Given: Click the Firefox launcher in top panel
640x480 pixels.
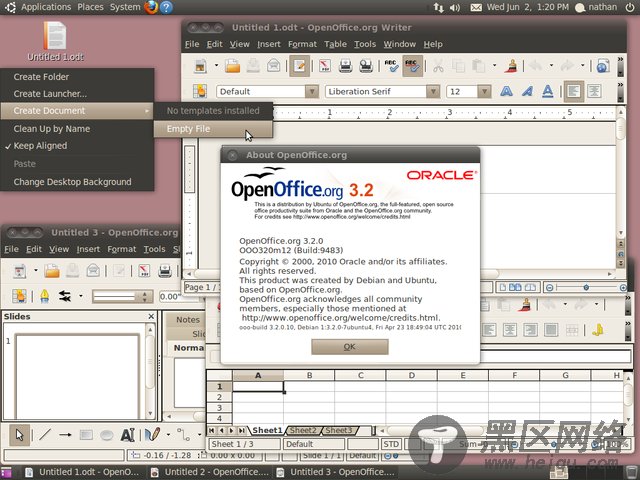Looking at the screenshot, I should click(151, 7).
